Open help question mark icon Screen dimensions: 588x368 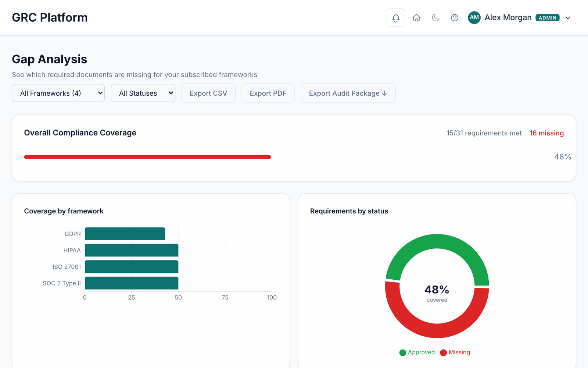(x=455, y=18)
